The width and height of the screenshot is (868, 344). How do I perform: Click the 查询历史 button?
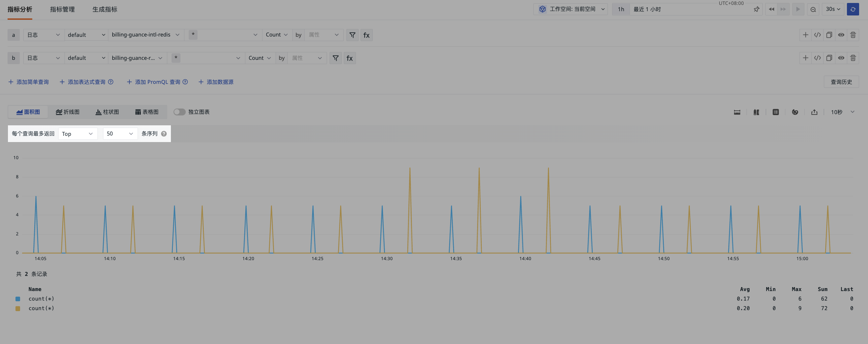pyautogui.click(x=841, y=82)
